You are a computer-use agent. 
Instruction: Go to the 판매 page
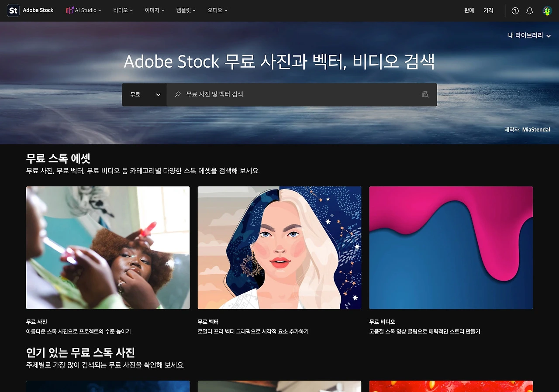[469, 10]
